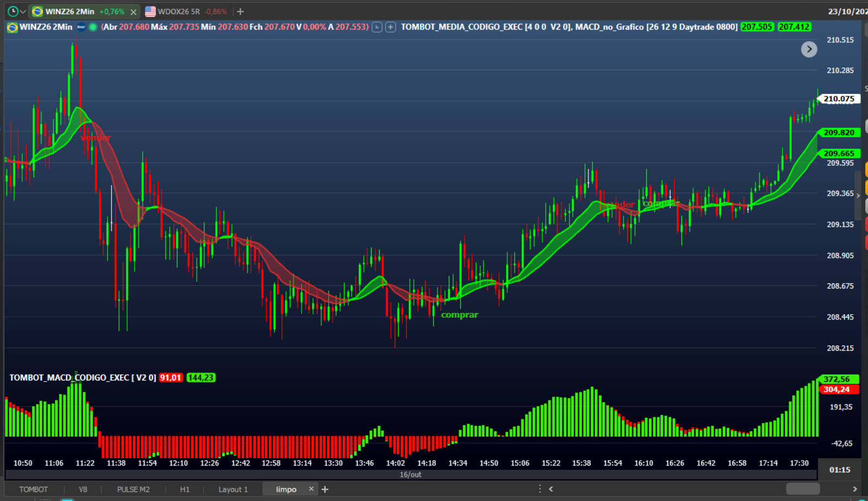The height and width of the screenshot is (501, 868).
Task: Expand the dropdown arrow next to clock icon
Action: pyautogui.click(x=23, y=12)
